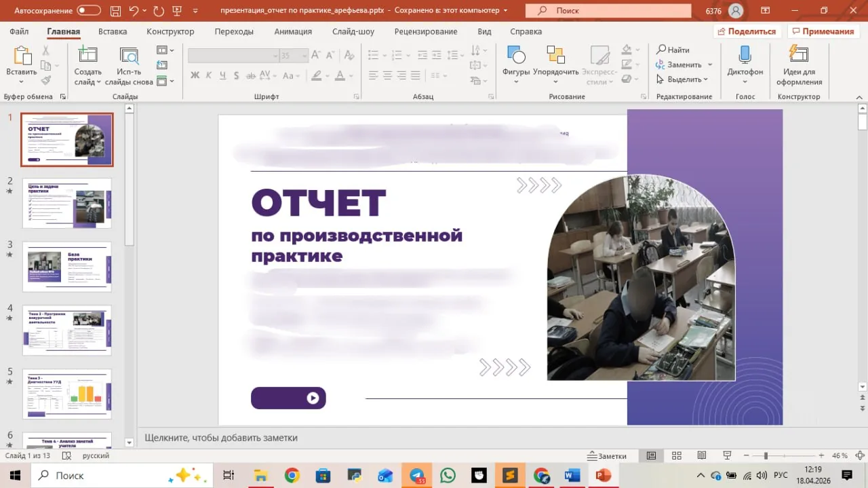Switch to Анимация tab

[x=293, y=31]
